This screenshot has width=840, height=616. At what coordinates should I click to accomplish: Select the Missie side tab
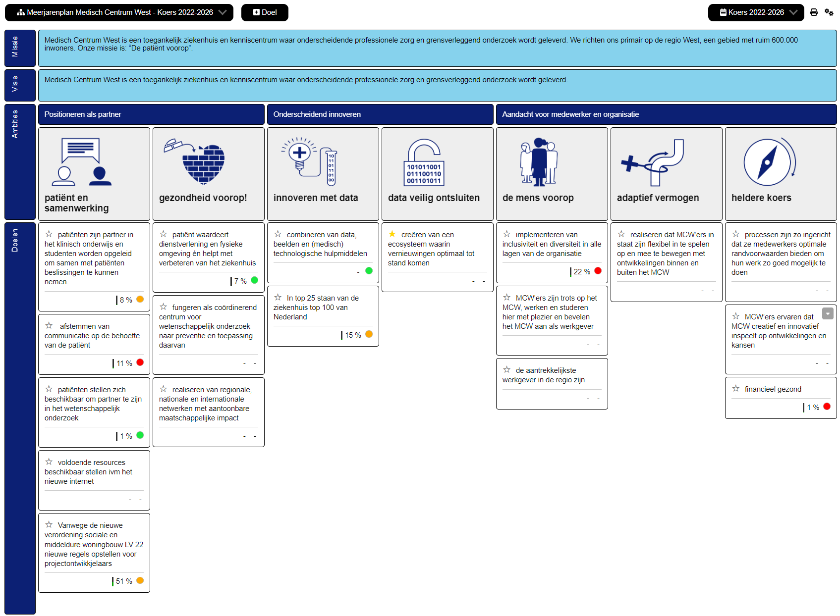tap(15, 48)
